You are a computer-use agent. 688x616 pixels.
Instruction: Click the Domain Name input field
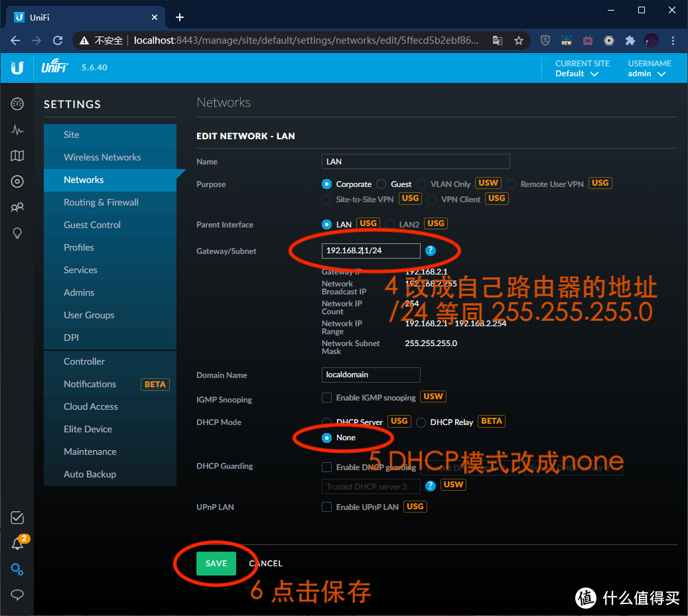tap(371, 375)
